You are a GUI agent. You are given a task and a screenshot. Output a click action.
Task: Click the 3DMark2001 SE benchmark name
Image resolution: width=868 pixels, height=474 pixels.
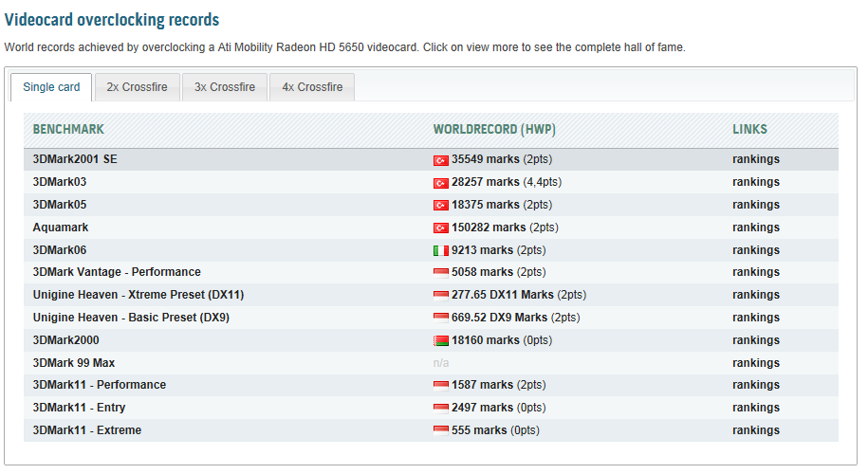coord(75,159)
